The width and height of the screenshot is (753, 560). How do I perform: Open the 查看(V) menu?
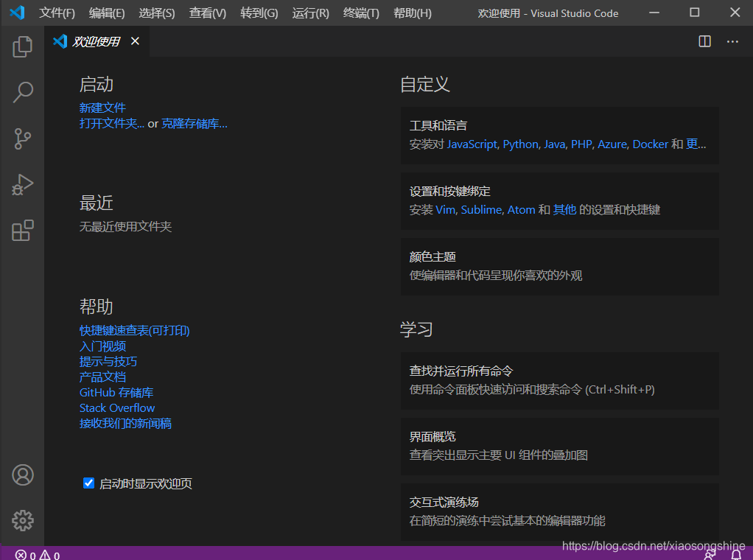tap(208, 13)
